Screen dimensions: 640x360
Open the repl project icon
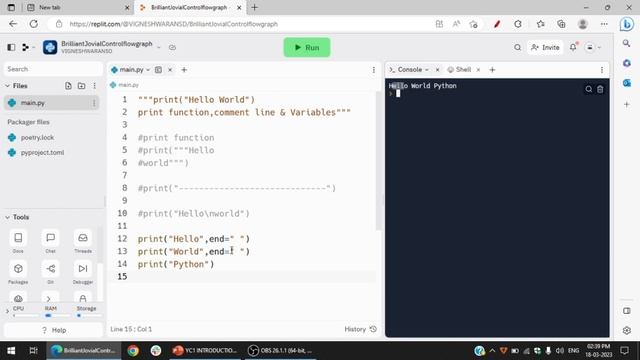click(x=50, y=47)
